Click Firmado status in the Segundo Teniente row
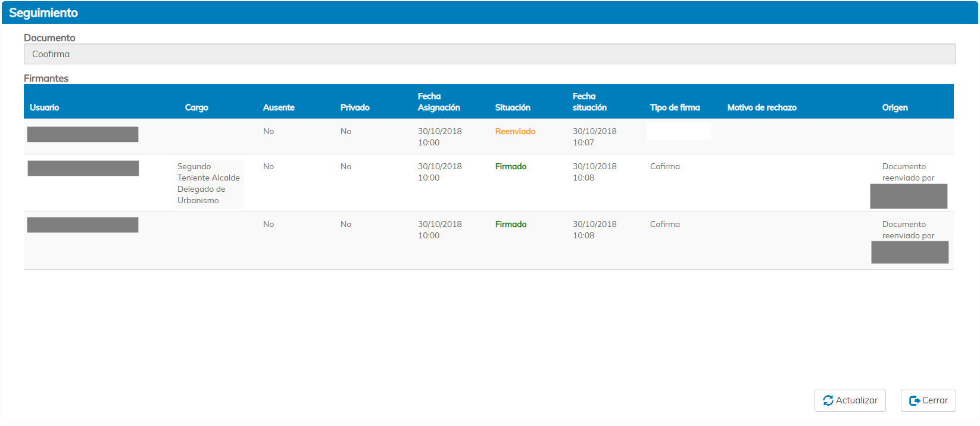980x426 pixels. coord(511,166)
